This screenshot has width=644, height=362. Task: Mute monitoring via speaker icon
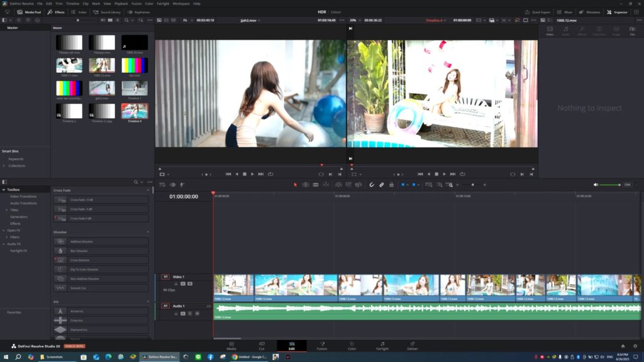click(596, 185)
